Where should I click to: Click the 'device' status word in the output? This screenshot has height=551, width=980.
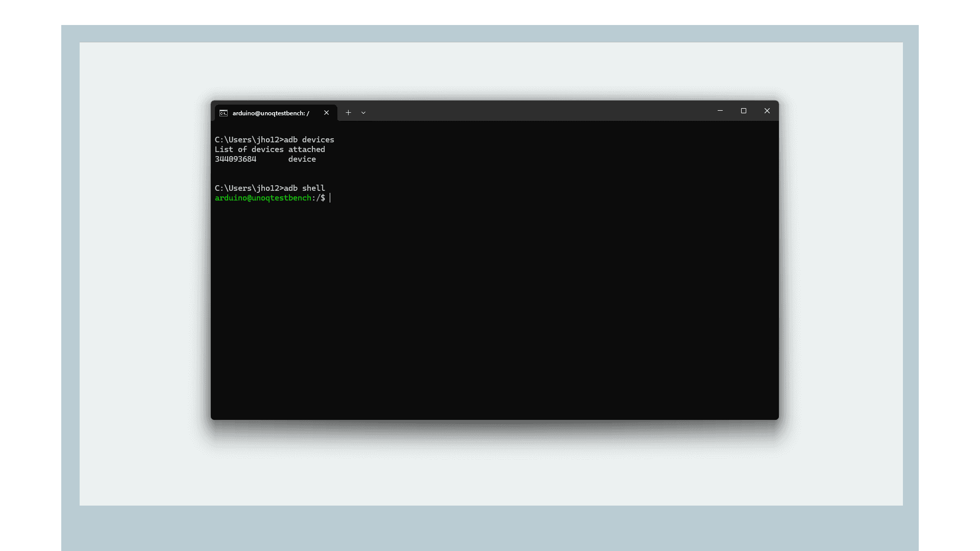pyautogui.click(x=302, y=159)
